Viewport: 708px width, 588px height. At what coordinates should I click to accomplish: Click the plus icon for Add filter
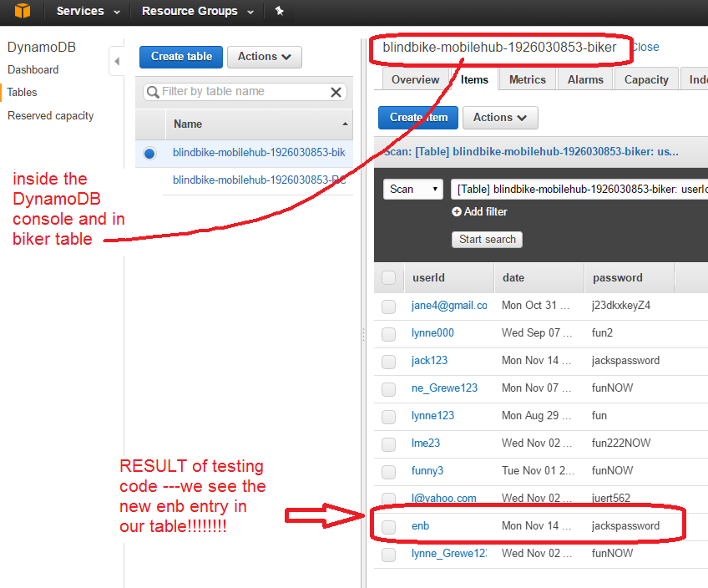pyautogui.click(x=457, y=212)
